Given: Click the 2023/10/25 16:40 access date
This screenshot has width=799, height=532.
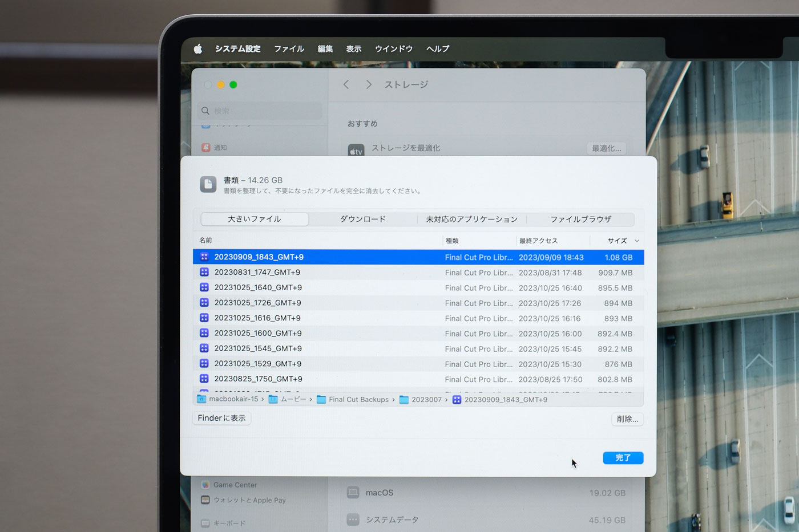Looking at the screenshot, I should (550, 288).
